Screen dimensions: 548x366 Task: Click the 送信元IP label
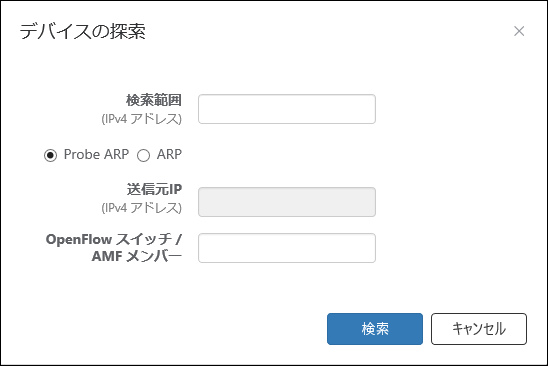pos(154,189)
